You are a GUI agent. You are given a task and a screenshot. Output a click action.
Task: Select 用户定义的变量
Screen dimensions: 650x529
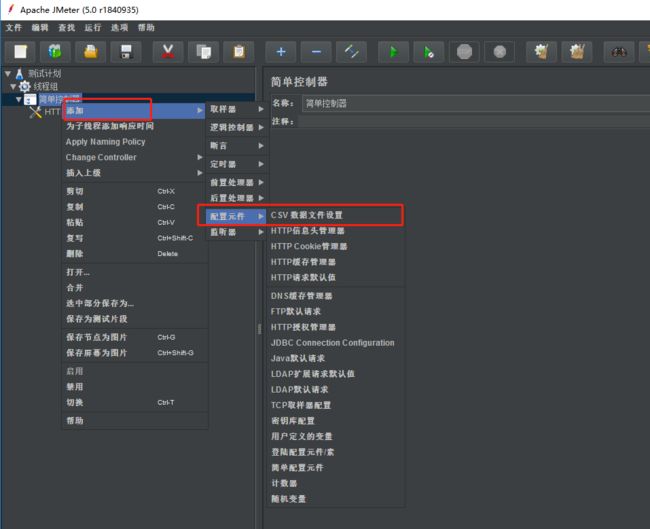(335, 436)
